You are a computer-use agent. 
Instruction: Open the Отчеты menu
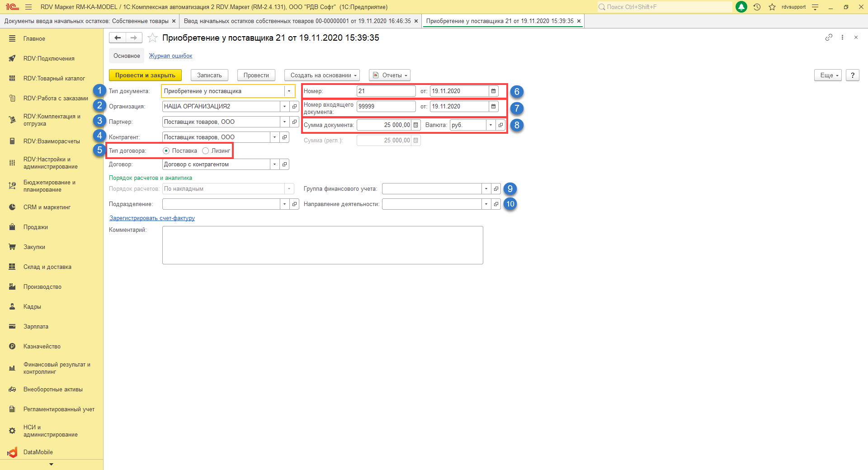coord(390,75)
